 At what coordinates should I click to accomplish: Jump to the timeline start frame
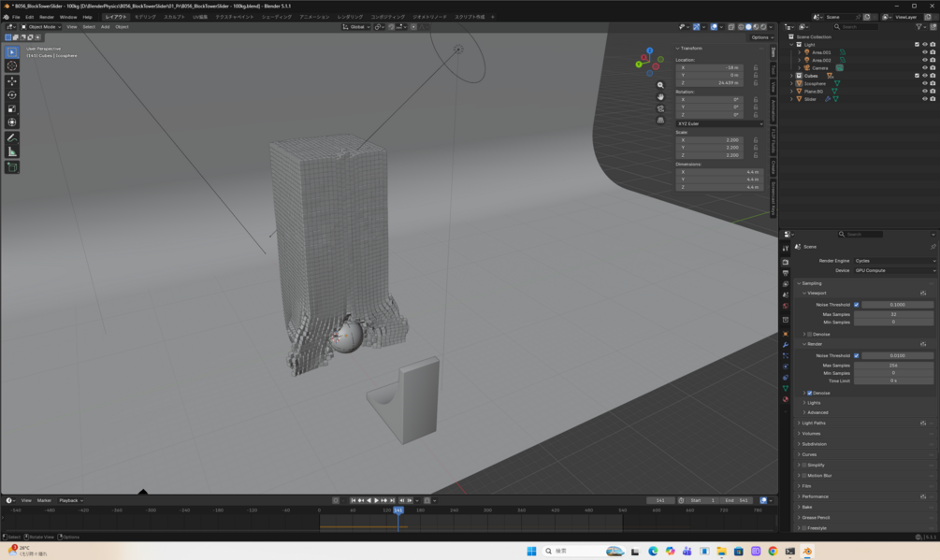pyautogui.click(x=354, y=500)
